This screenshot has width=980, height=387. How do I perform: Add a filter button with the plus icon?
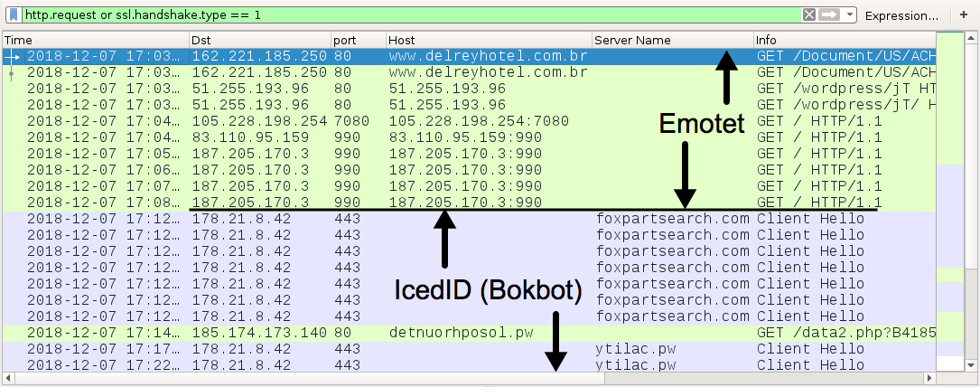coord(963,15)
